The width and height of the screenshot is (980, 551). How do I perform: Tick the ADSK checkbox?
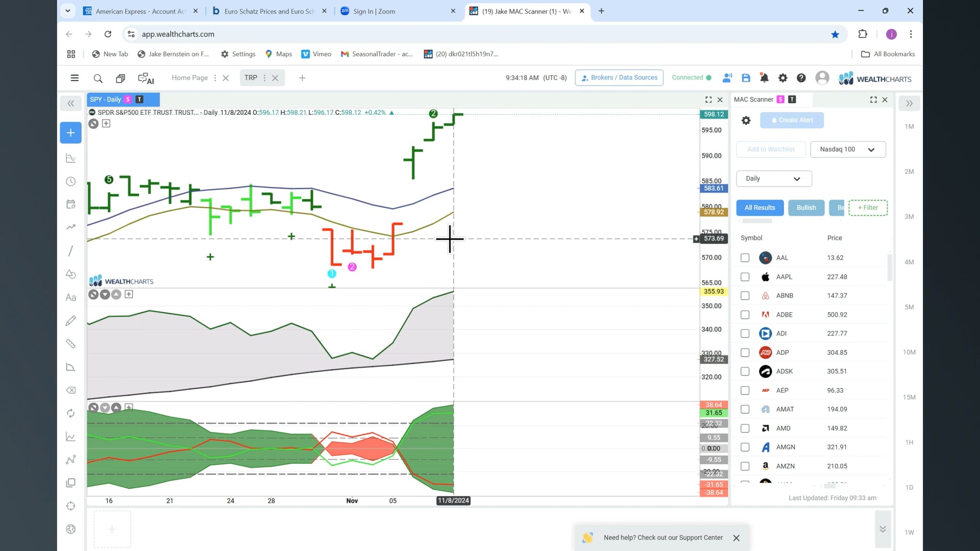point(745,371)
